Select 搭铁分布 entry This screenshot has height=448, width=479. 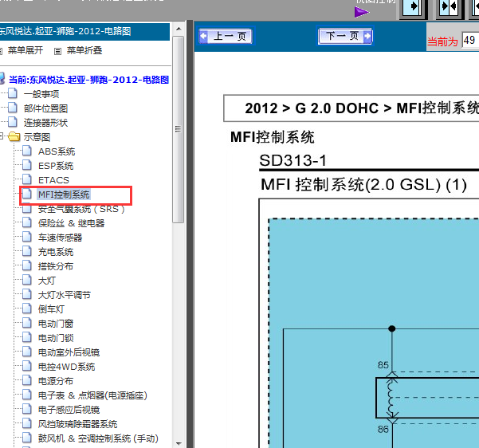point(56,266)
